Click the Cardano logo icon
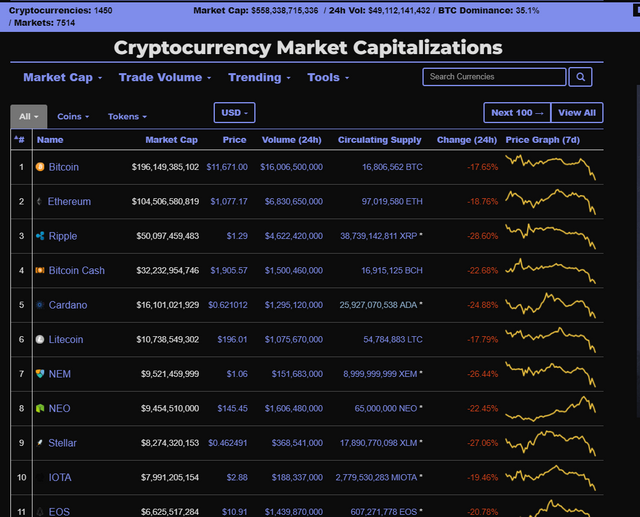 (x=40, y=305)
